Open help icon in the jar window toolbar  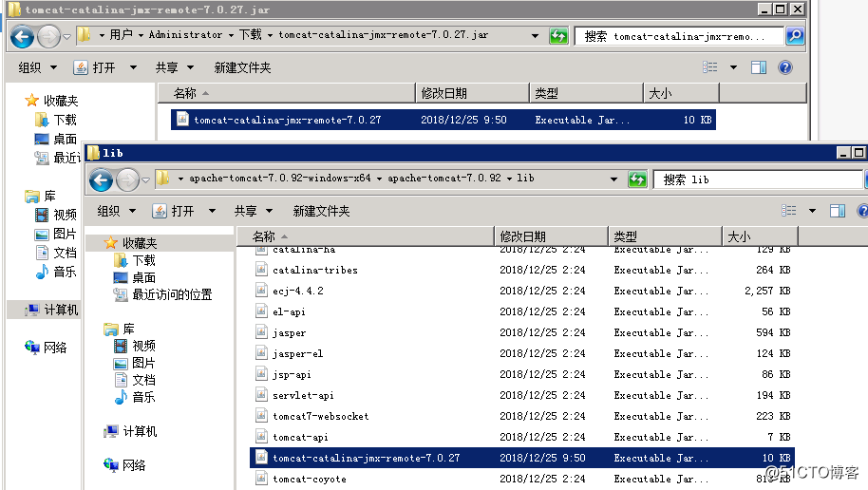785,67
